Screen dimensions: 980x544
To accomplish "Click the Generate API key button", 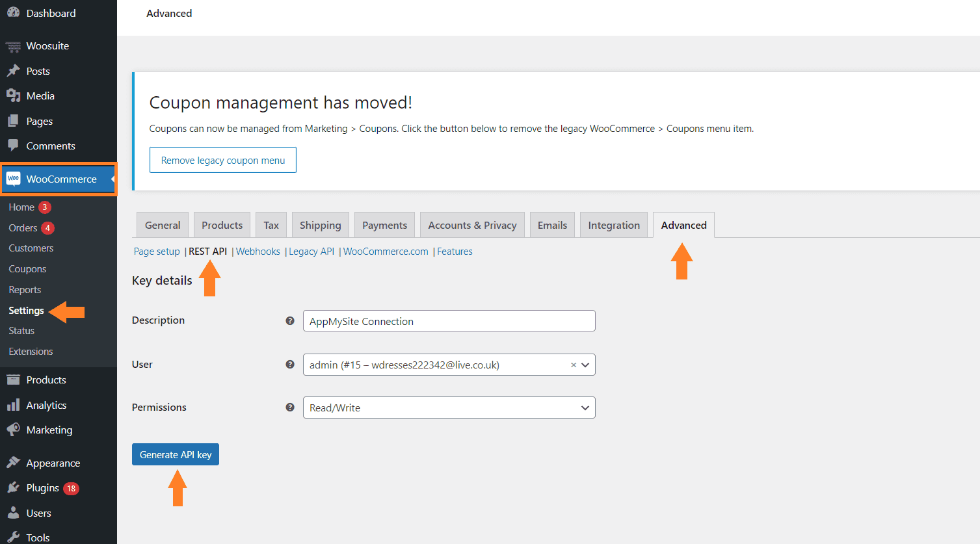I will (x=175, y=454).
